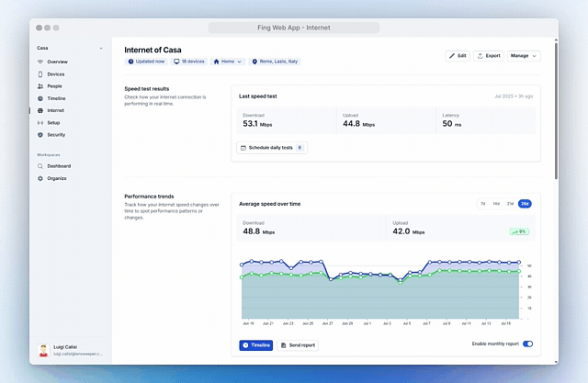Click the vertical scrollbar thumb
This screenshot has height=383, width=588.
pos(556,110)
